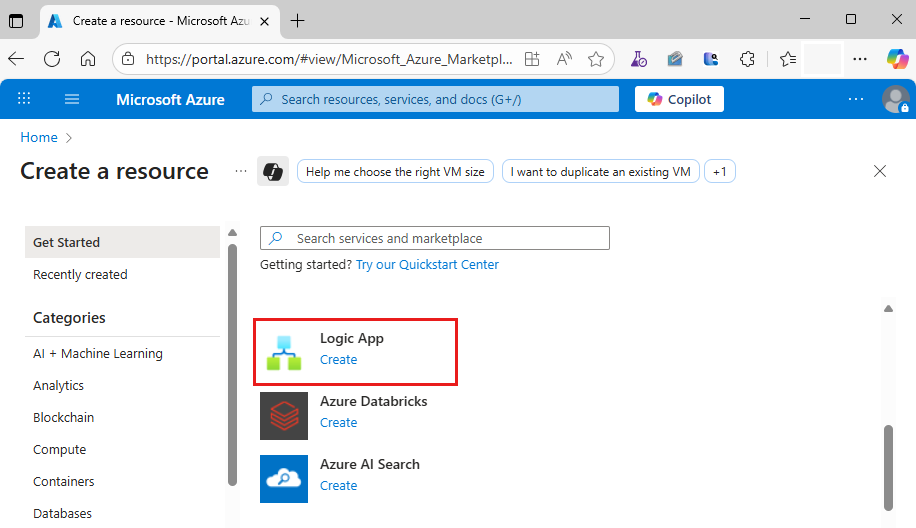Click the Logic App icon
The width and height of the screenshot is (916, 528).
point(284,351)
